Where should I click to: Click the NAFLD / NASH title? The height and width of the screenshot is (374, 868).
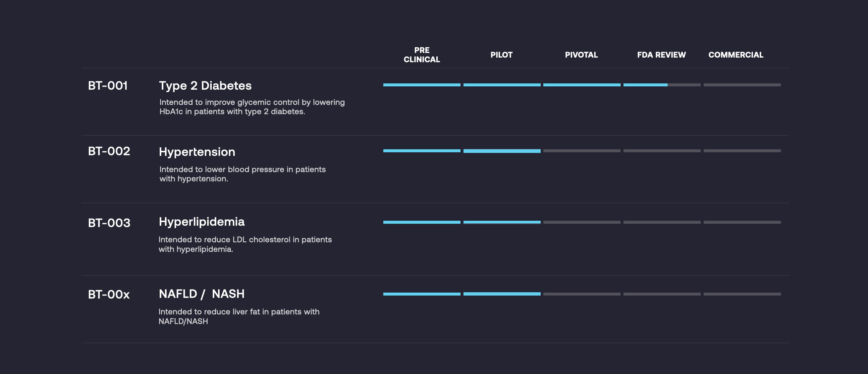pos(201,294)
